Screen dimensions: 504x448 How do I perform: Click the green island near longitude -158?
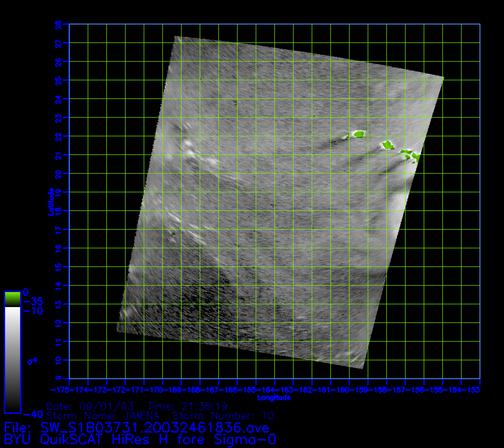[x=388, y=145]
